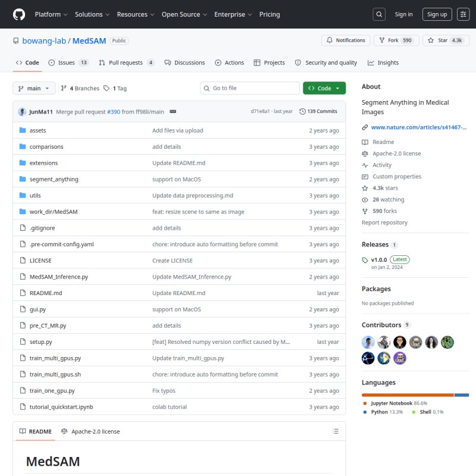The height and width of the screenshot is (476, 476).
Task: Open the 139 Commits history link
Action: pos(318,111)
